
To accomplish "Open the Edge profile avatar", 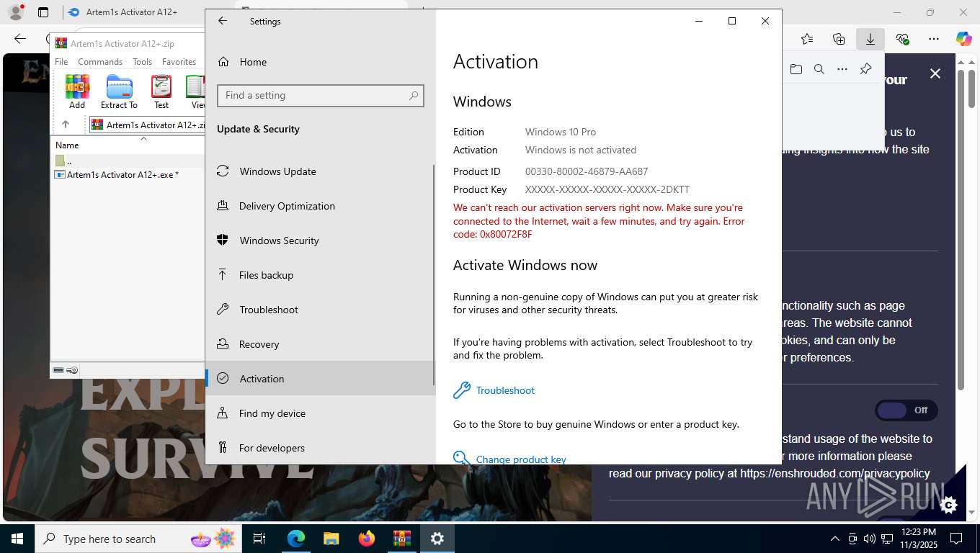I will tap(15, 12).
